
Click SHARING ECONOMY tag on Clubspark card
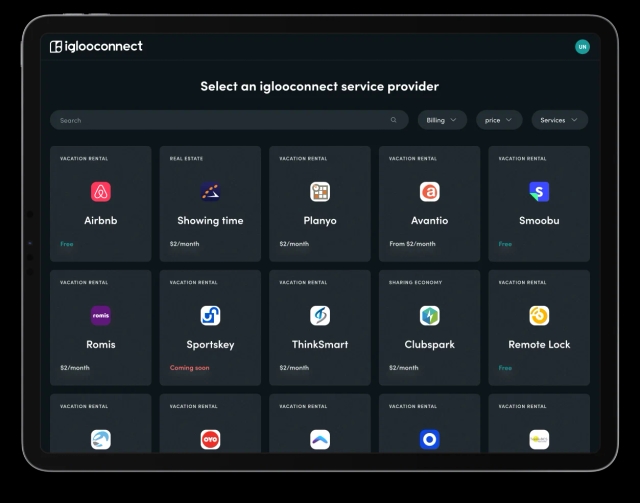(416, 282)
